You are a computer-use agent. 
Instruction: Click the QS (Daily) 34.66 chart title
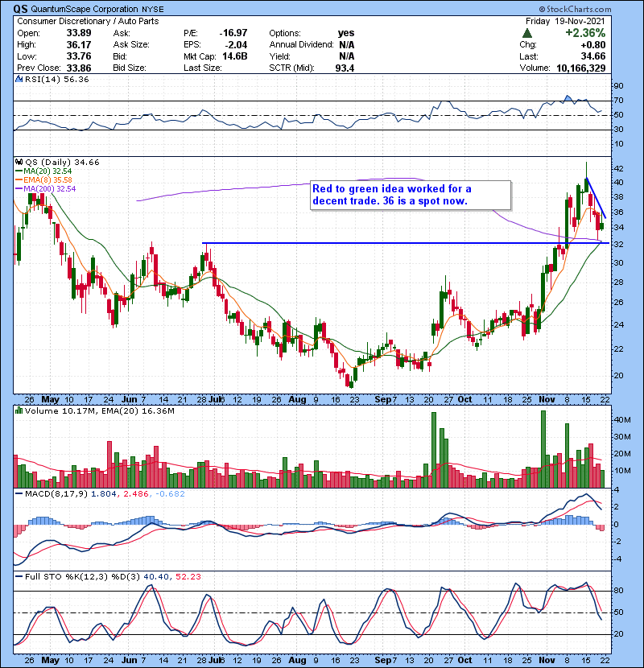point(62,163)
